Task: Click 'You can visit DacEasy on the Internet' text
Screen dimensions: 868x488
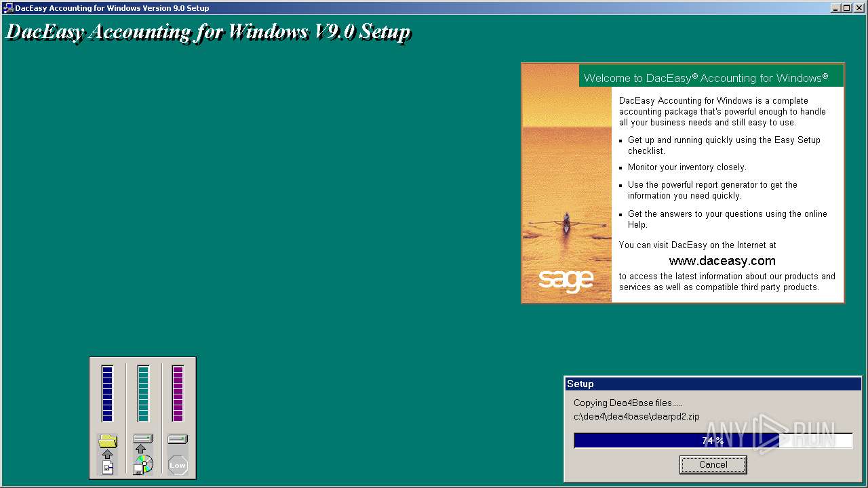Action: point(698,245)
